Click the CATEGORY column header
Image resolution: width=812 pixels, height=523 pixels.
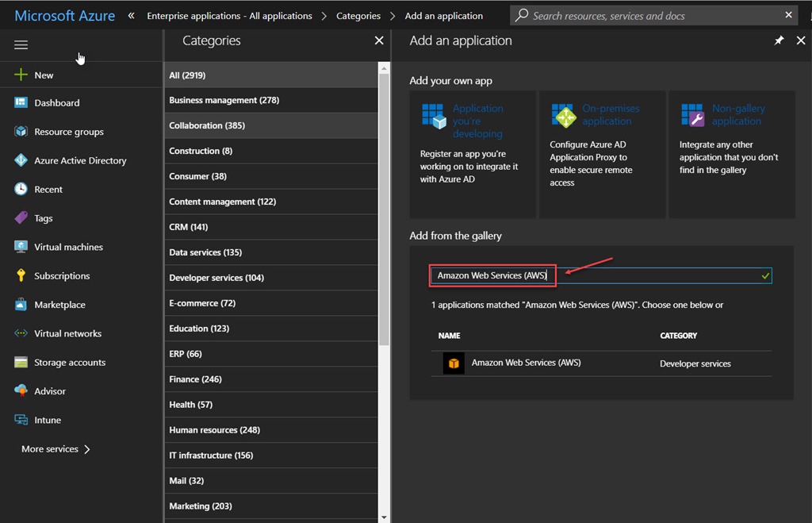[x=679, y=336]
